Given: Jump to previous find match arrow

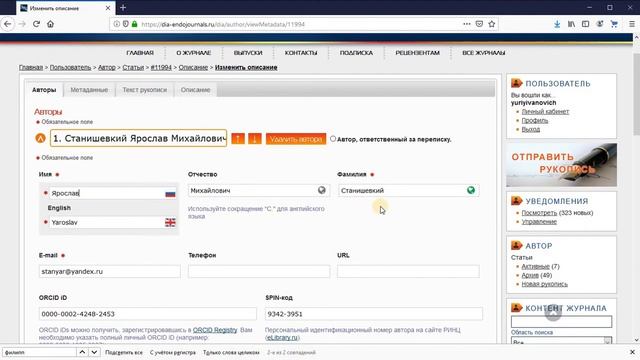Looking at the screenshot, I should pyautogui.click(x=82, y=352).
